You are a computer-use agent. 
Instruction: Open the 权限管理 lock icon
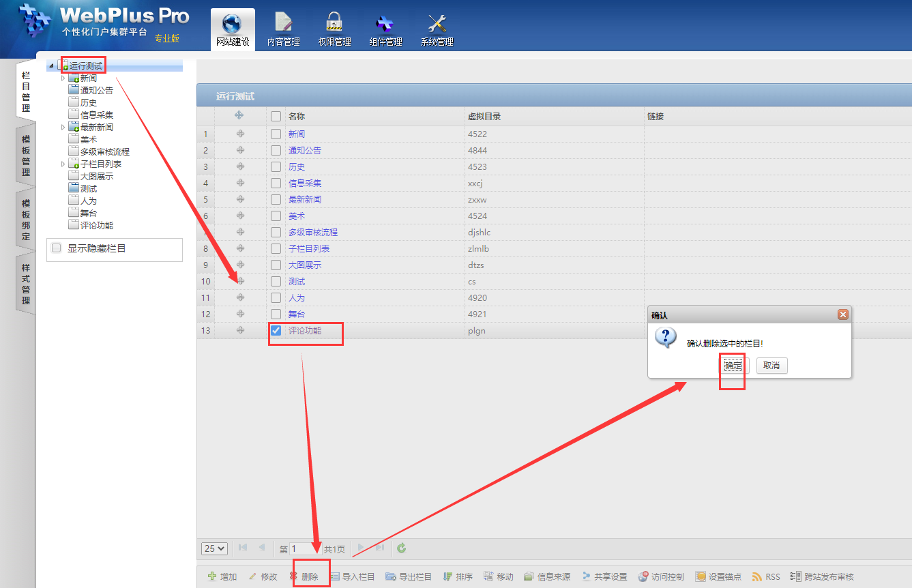334,25
